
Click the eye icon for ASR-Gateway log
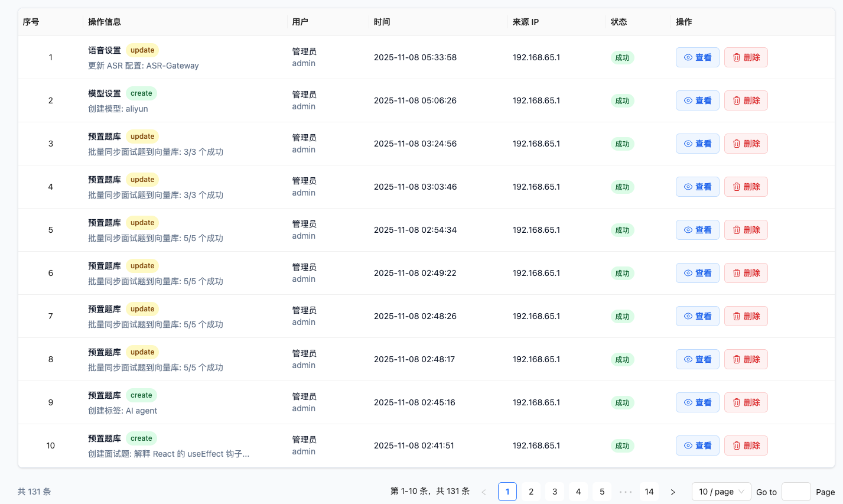[688, 57]
